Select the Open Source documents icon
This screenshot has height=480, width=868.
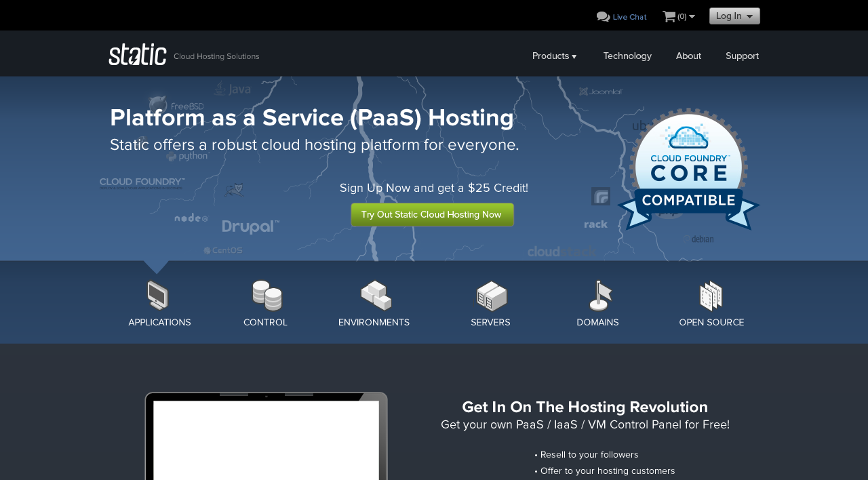pyautogui.click(x=711, y=296)
